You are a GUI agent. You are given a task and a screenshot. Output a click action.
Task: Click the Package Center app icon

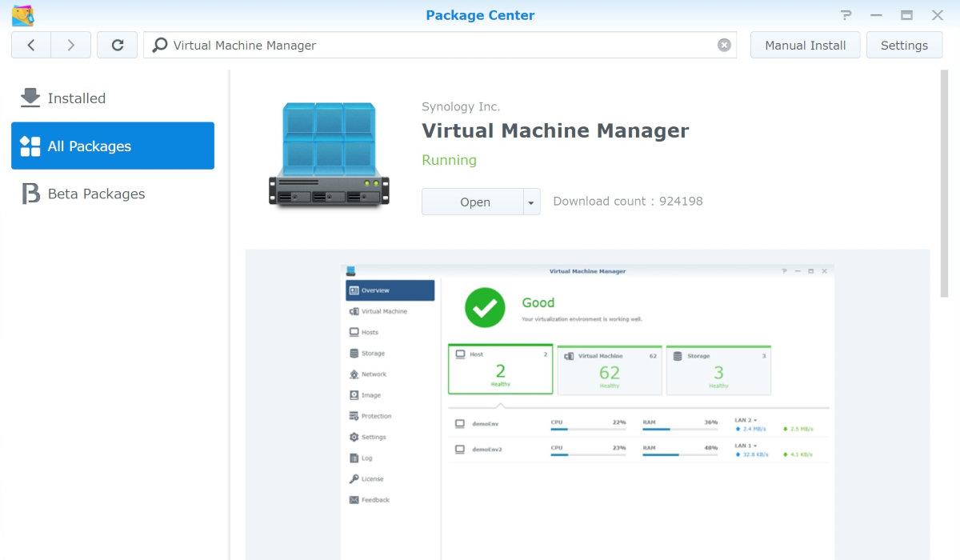pyautogui.click(x=22, y=15)
